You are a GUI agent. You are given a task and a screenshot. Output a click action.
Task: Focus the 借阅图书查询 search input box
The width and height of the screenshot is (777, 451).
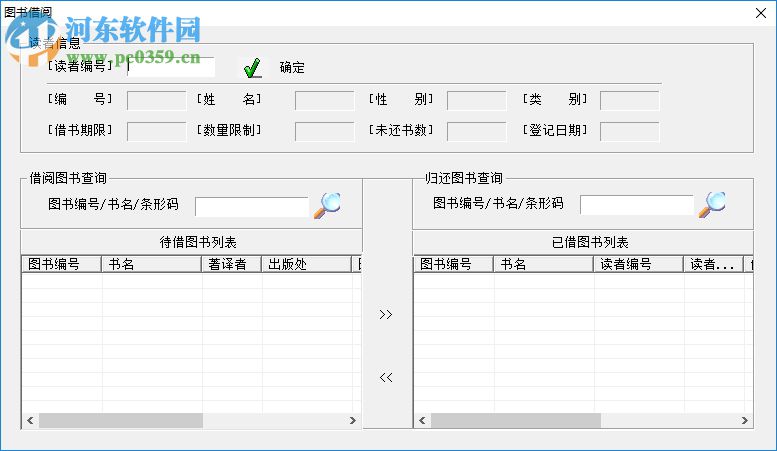coord(252,207)
